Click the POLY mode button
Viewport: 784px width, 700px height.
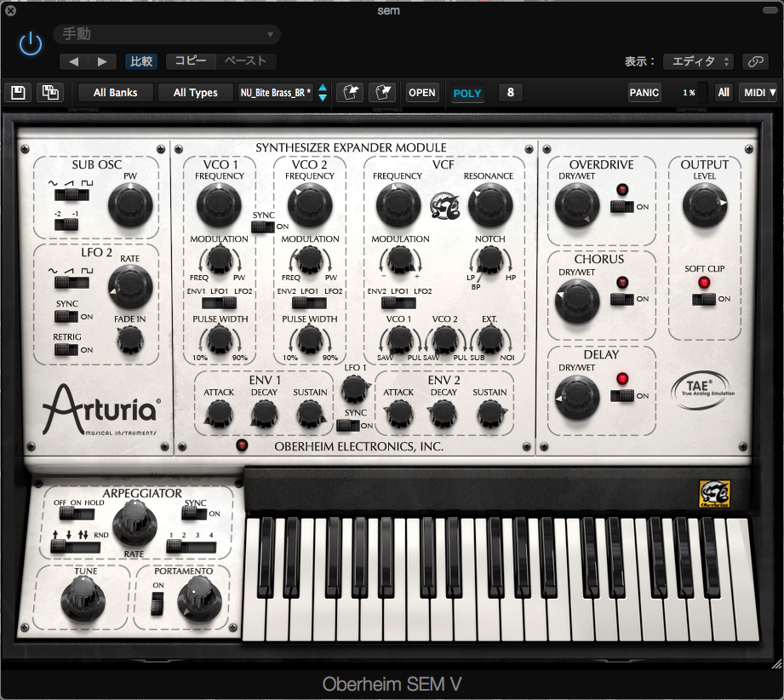467,93
